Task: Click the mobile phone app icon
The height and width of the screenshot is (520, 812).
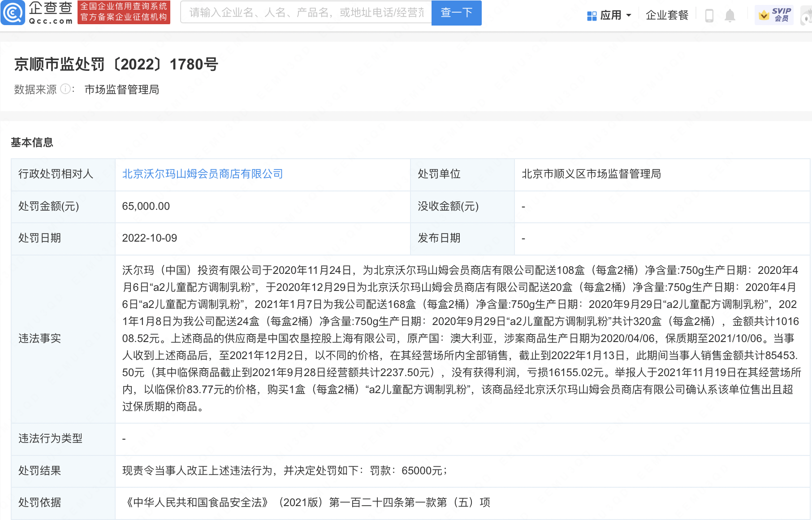Action: [x=709, y=16]
